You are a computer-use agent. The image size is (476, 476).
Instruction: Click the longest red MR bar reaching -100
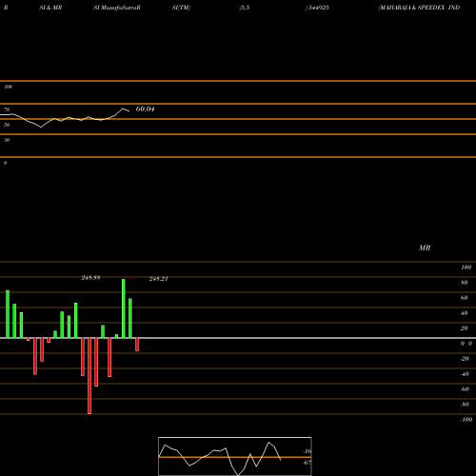(89, 376)
